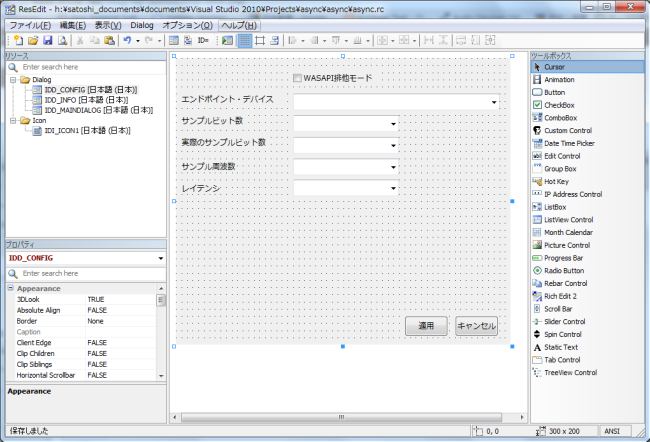Select the Radio Button control in toolbox

(564, 270)
